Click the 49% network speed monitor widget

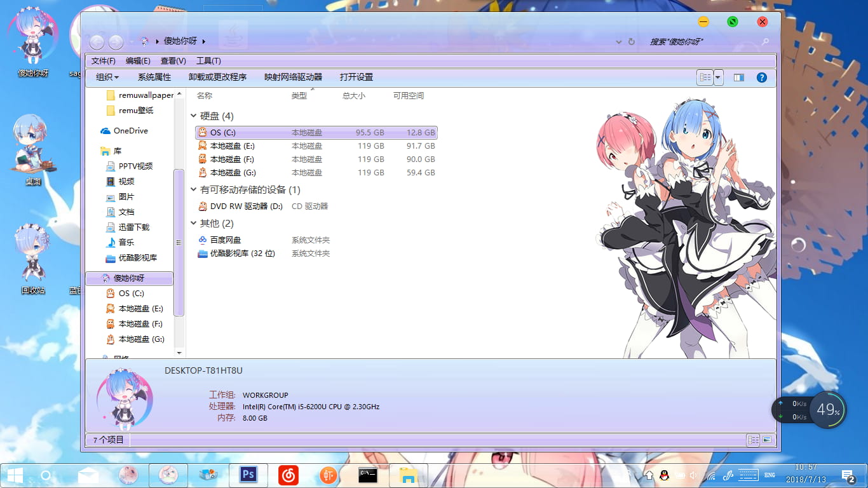point(827,410)
